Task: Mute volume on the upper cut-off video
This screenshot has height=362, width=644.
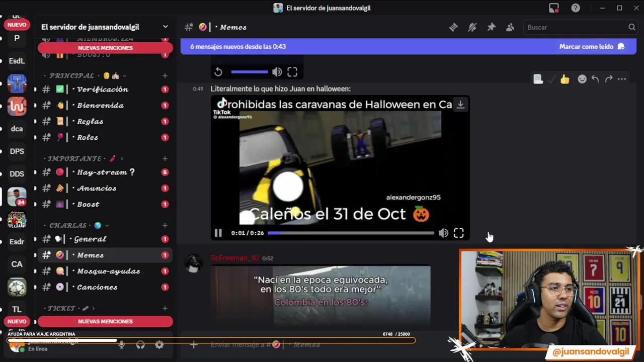Action: pos(277,72)
